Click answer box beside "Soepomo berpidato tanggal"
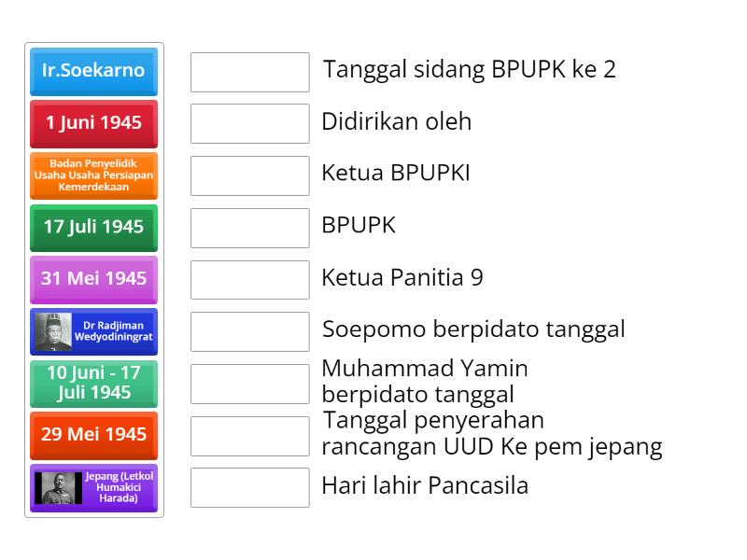Image resolution: width=747 pixels, height=560 pixels. coord(248,329)
